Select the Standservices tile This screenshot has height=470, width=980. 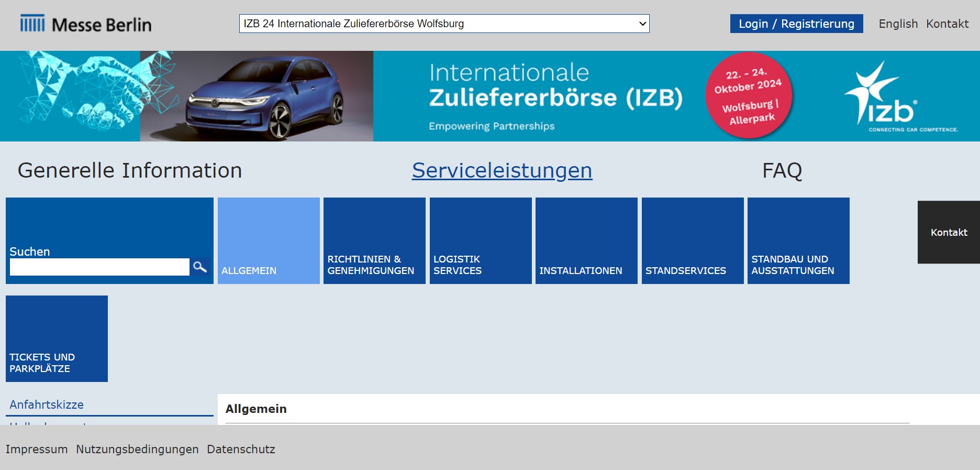pos(693,241)
